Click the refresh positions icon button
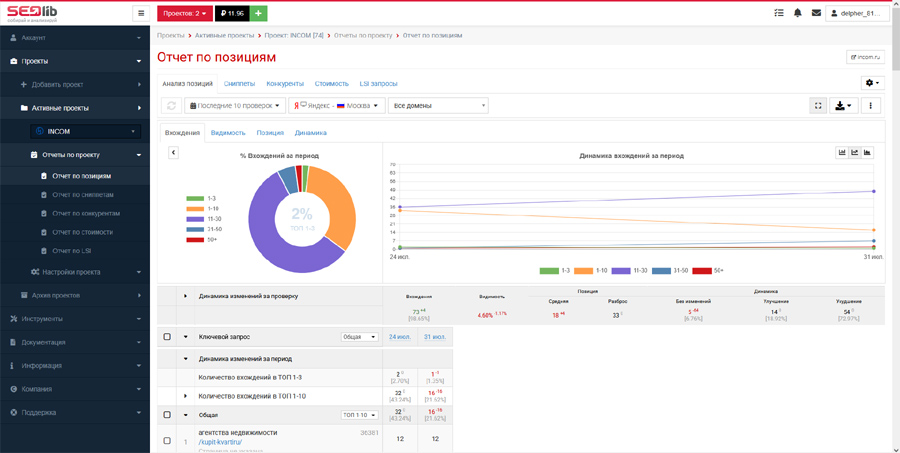 (x=171, y=106)
